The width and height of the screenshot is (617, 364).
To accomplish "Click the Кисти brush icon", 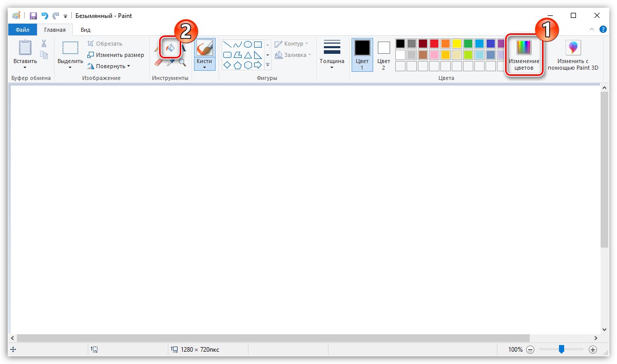I will tap(204, 48).
